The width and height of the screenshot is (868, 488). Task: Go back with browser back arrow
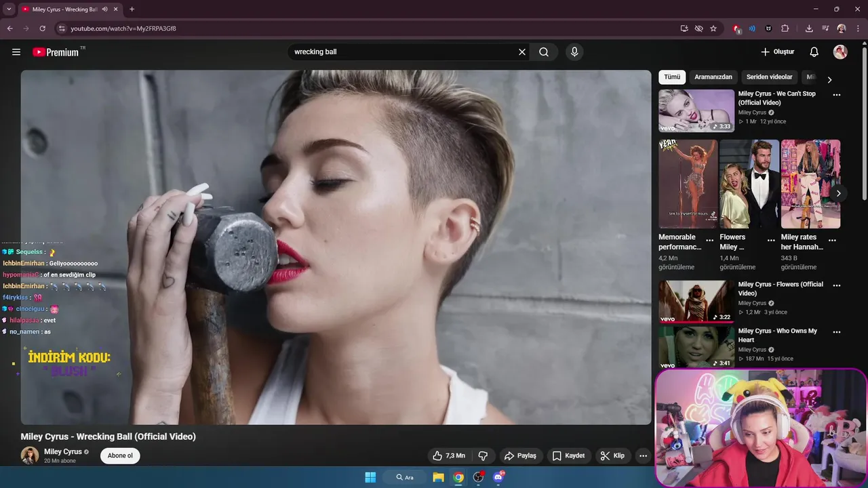coord(9,28)
